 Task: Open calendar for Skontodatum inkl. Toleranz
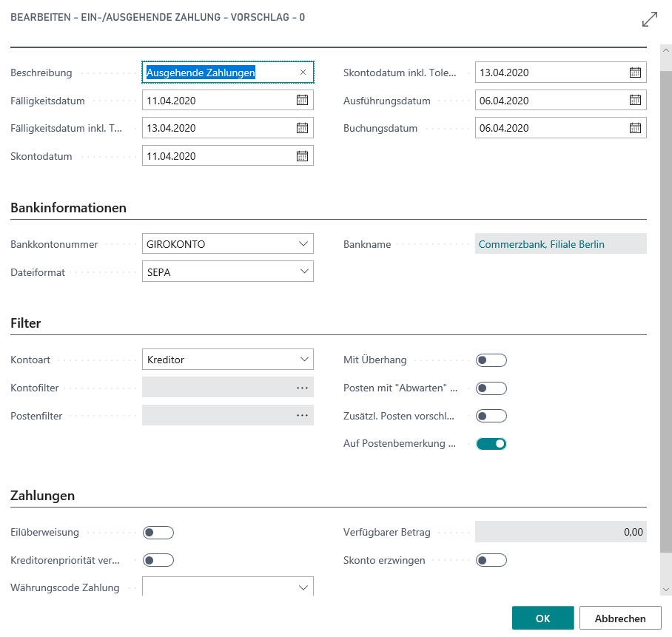pos(635,73)
